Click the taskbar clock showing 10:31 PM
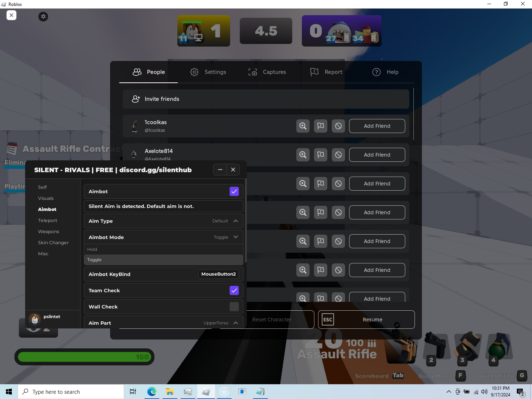The height and width of the screenshot is (399, 532). [501, 392]
